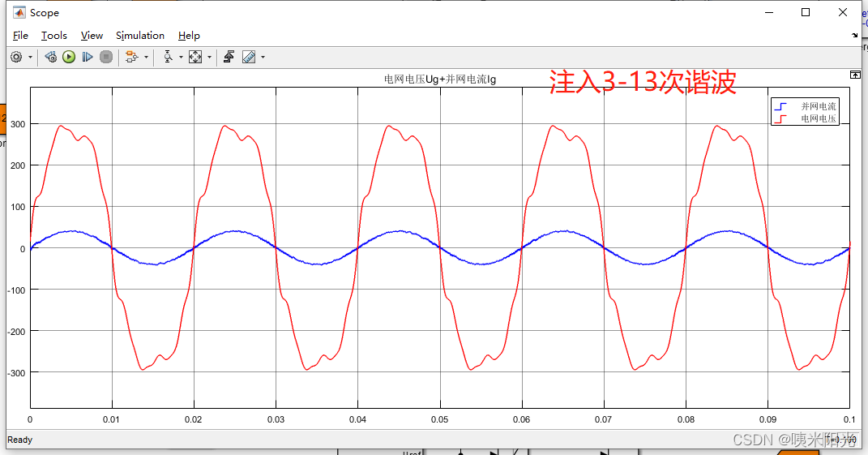Minimize the Scope window
The width and height of the screenshot is (868, 455).
pos(769,12)
